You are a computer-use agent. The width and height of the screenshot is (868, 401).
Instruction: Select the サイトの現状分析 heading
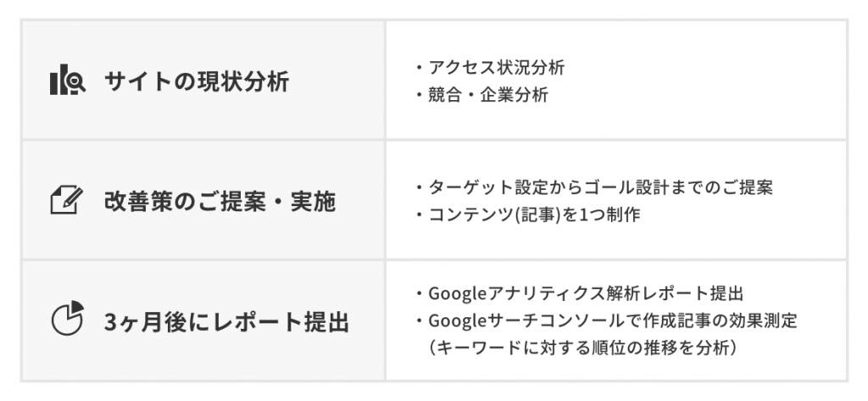click(197, 82)
